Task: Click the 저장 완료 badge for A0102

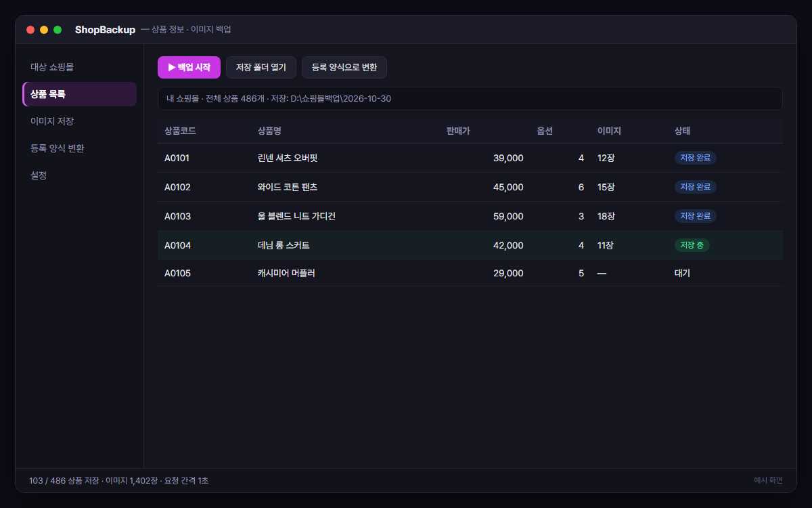Action: 695,187
